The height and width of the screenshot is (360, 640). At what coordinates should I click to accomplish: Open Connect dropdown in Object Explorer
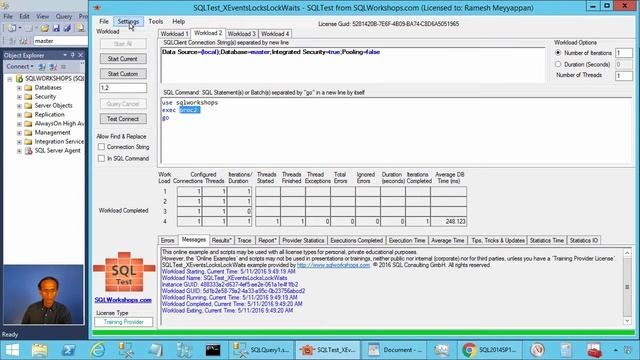(20, 66)
